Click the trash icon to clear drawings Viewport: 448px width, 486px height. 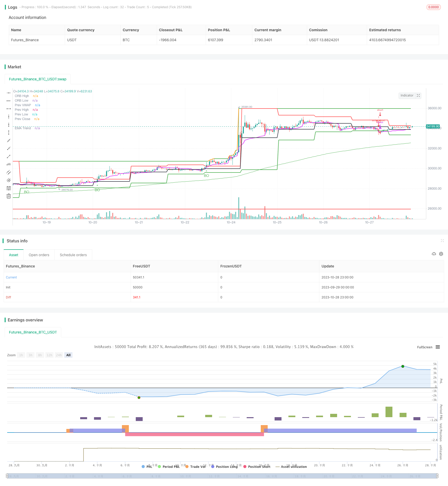coord(9,196)
